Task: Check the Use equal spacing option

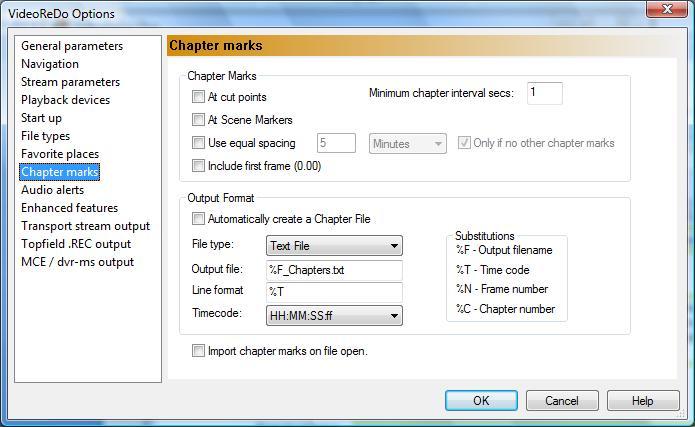Action: coord(198,143)
